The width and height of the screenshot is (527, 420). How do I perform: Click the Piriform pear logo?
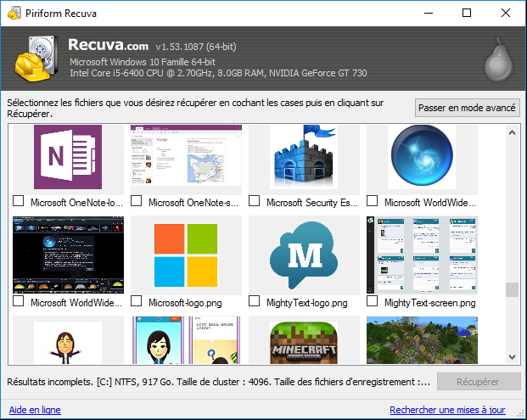click(x=498, y=59)
